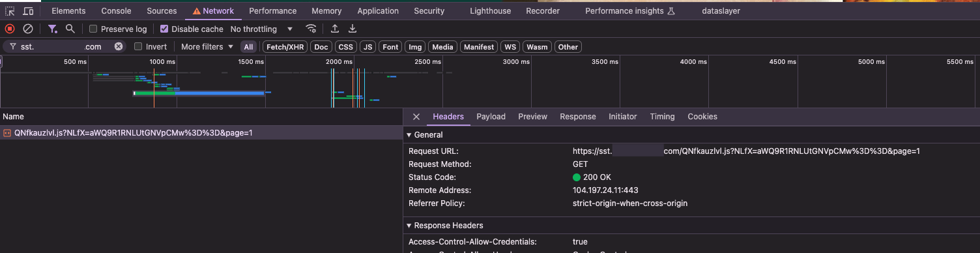Open the Recorder panel tab

543,11
